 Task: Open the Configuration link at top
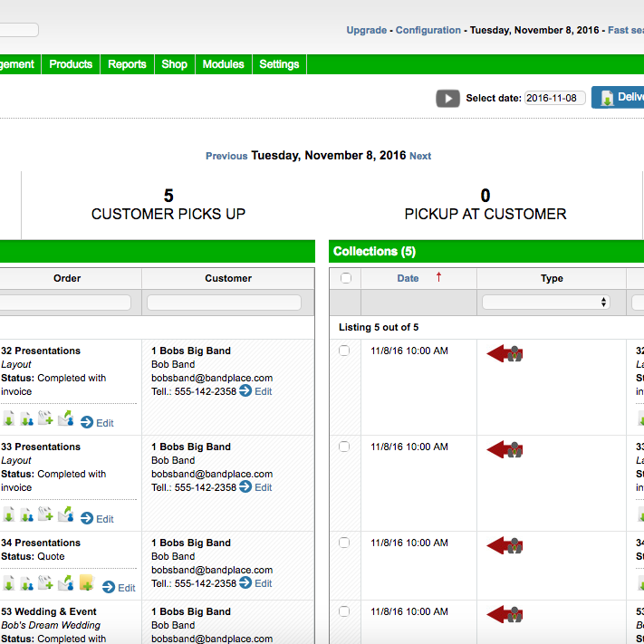pyautogui.click(x=428, y=30)
